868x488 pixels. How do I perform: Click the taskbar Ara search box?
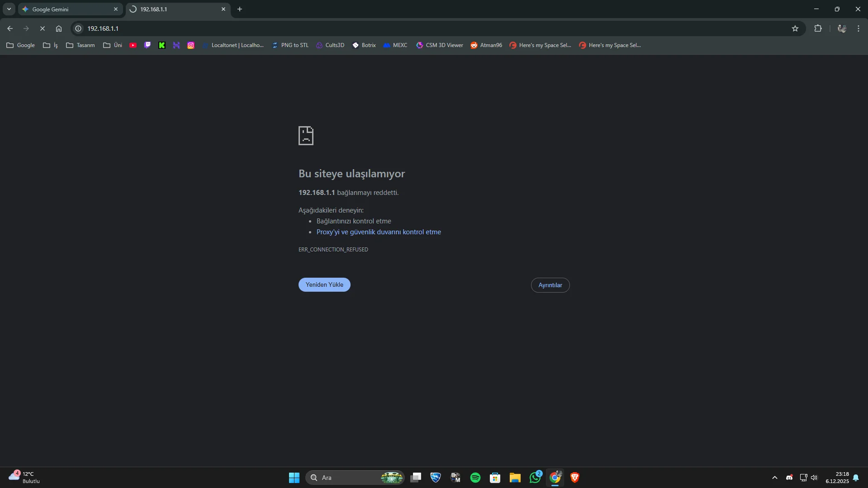355,478
